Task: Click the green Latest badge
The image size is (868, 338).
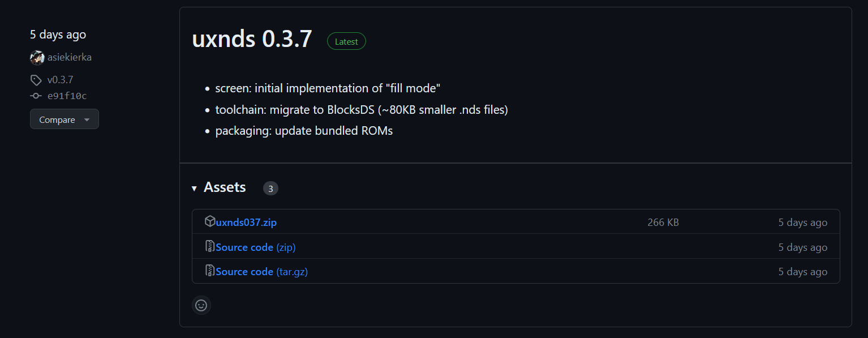Action: pyautogui.click(x=346, y=41)
